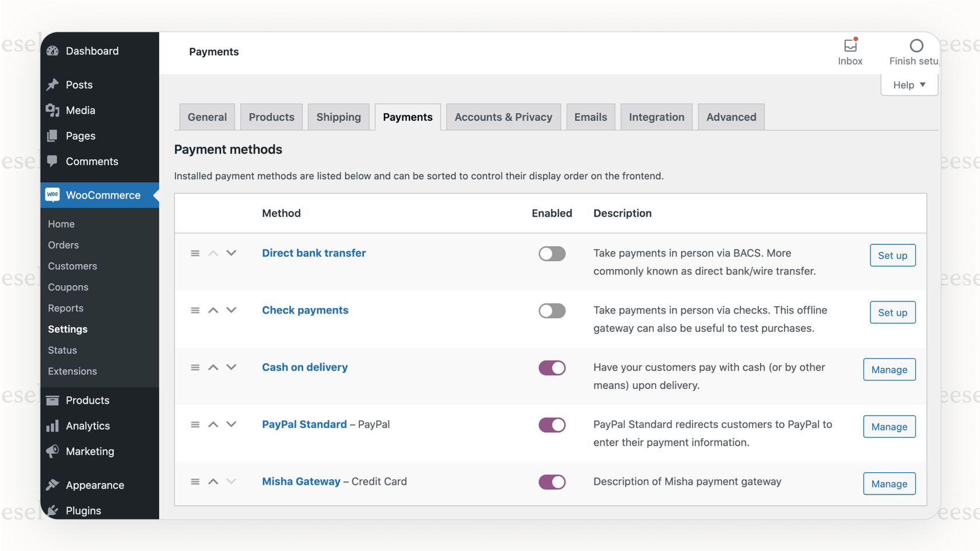
Task: Select the WooCommerce sidebar icon
Action: click(x=52, y=195)
